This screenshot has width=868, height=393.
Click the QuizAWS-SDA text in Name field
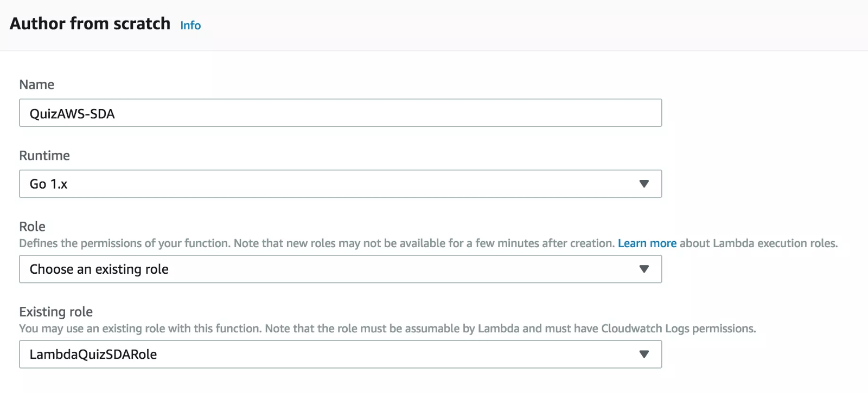coord(72,114)
